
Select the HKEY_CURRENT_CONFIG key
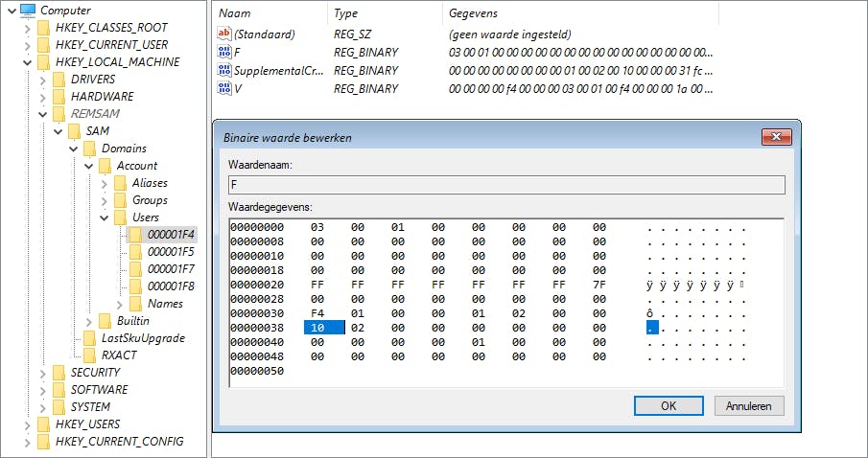(x=120, y=442)
